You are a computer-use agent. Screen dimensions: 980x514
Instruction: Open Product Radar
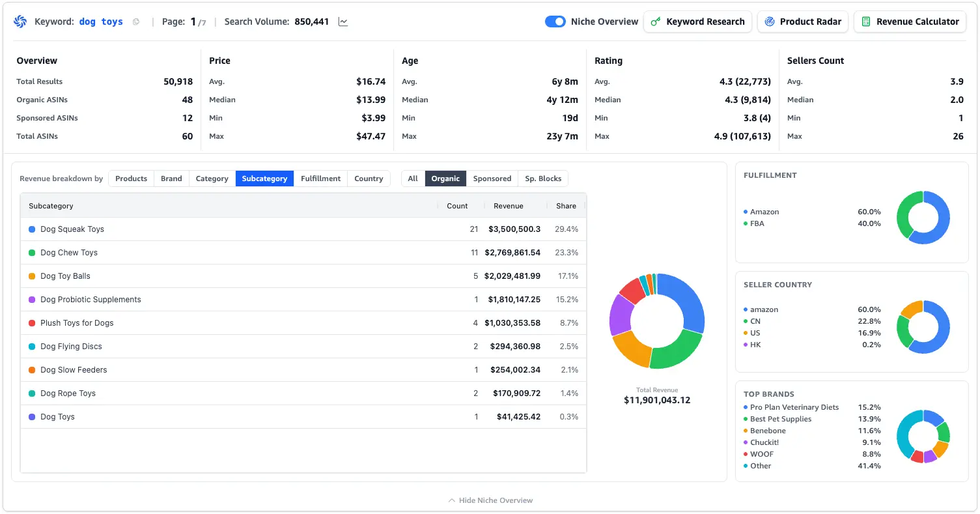[804, 21]
